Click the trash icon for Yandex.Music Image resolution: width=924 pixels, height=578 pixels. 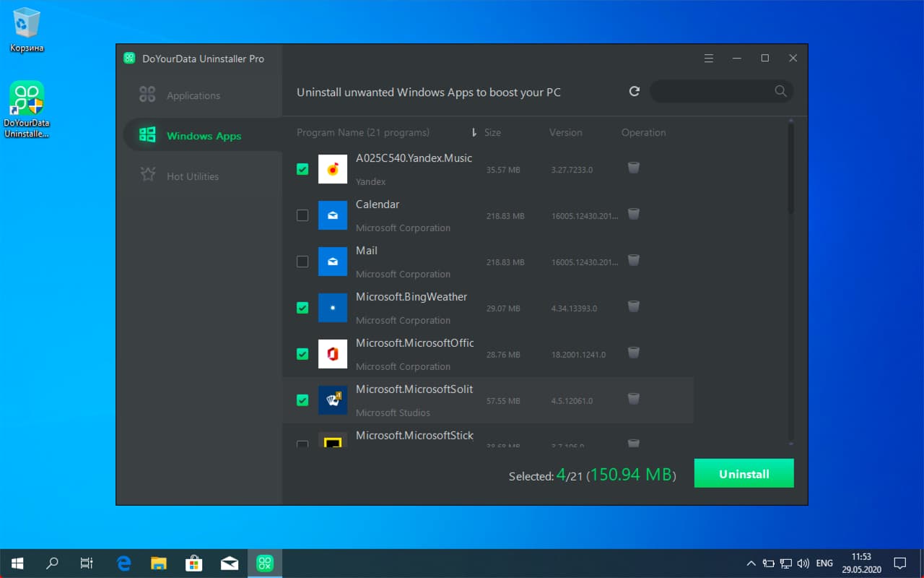pos(633,168)
